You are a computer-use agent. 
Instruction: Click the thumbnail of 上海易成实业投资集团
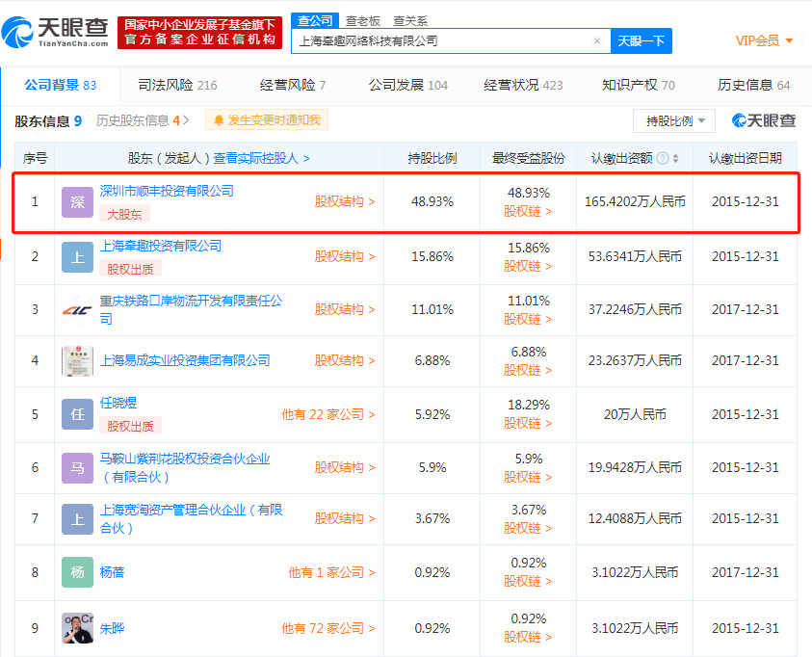(x=77, y=361)
